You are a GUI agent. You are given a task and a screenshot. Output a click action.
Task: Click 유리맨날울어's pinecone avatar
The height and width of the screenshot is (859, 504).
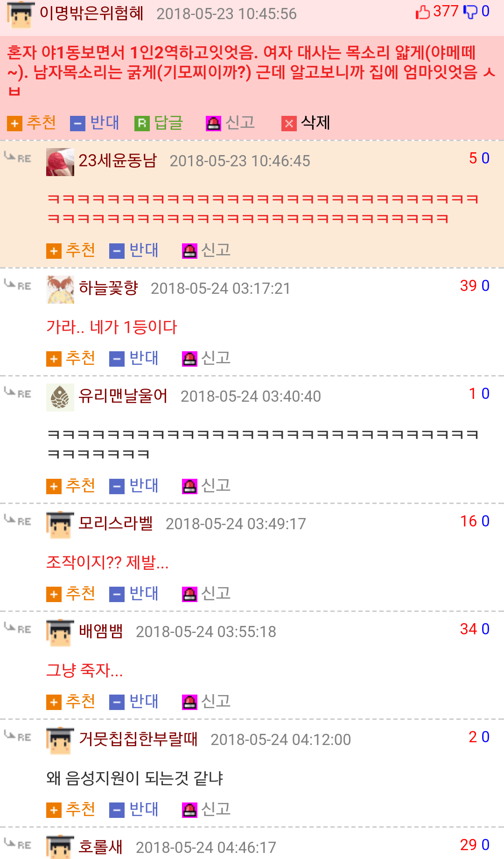tap(60, 398)
